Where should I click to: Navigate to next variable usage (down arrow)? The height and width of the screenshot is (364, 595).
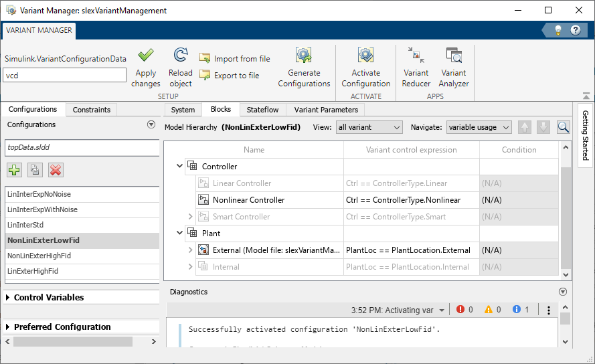click(x=543, y=128)
